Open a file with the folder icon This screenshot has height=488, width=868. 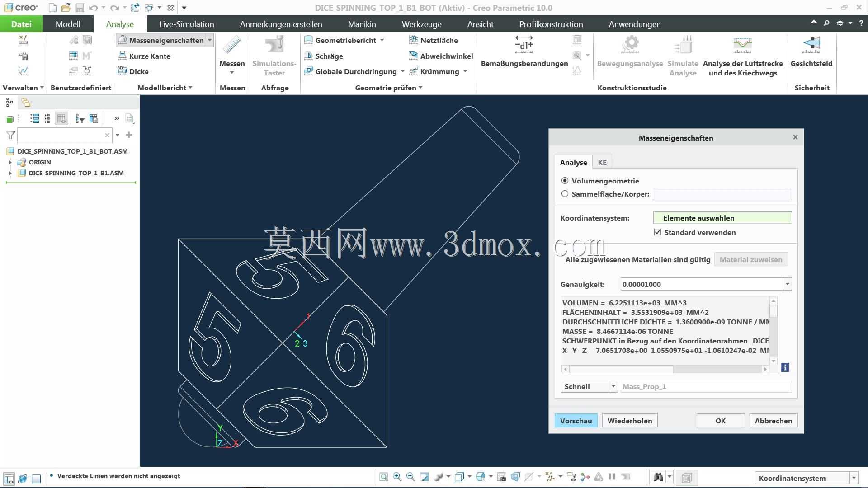pos(66,8)
